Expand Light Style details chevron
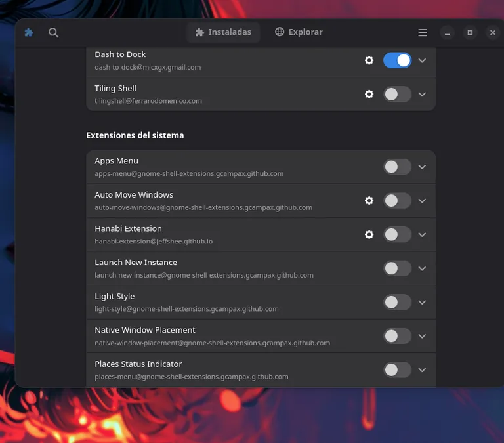Viewport: 504px width, 443px height. click(422, 302)
